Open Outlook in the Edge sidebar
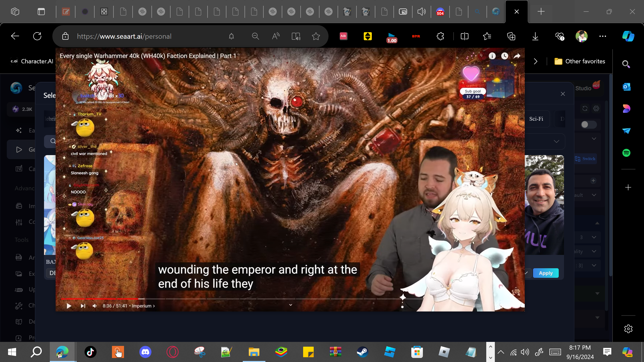This screenshot has width=644, height=362. click(626, 87)
